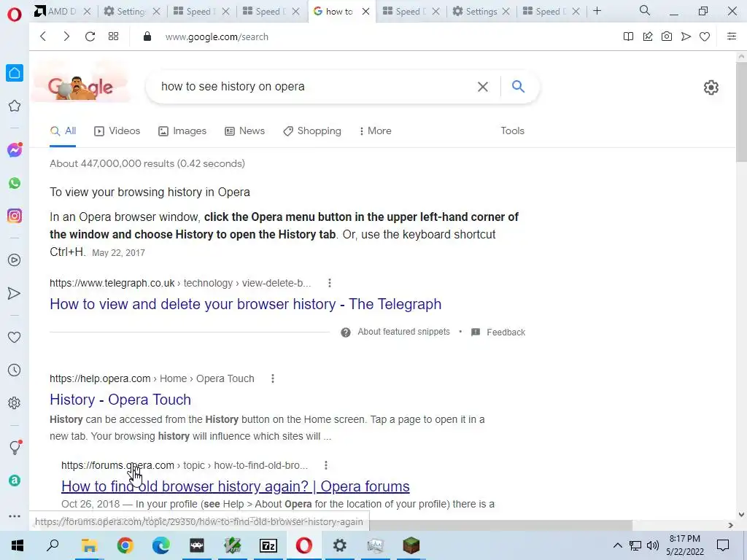Open options dots for forums.opera.com result

click(326, 465)
